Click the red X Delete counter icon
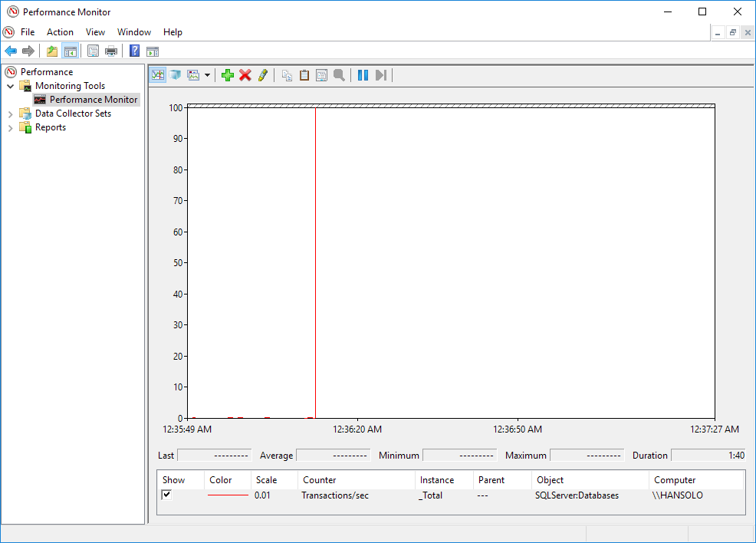Image resolution: width=756 pixels, height=543 pixels. click(245, 75)
